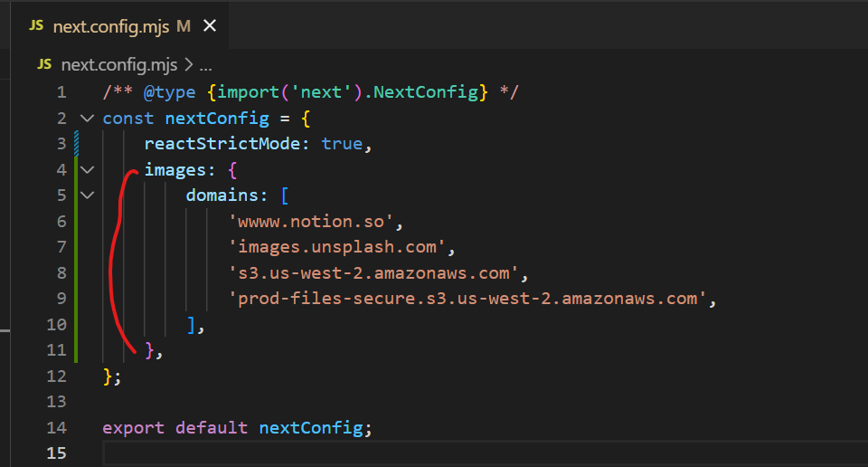Click the 's3.us-west-2.amazonaws.com' string on line 8
This screenshot has width=868, height=467.
373,273
